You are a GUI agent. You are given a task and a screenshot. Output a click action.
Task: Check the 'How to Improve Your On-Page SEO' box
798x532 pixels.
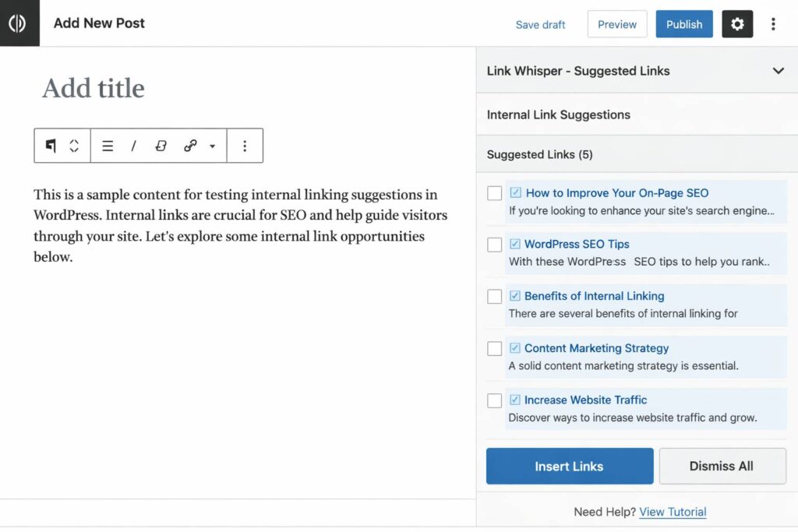point(494,193)
